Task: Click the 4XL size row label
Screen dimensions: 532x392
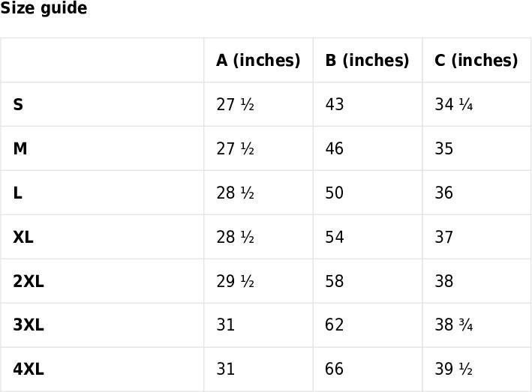Action: [29, 369]
